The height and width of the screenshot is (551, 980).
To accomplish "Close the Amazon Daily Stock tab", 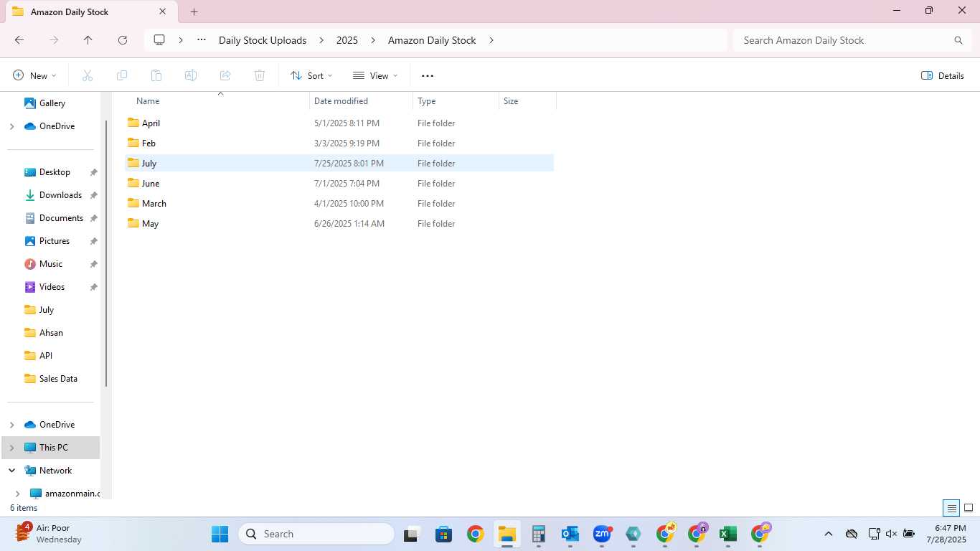I will pyautogui.click(x=163, y=11).
